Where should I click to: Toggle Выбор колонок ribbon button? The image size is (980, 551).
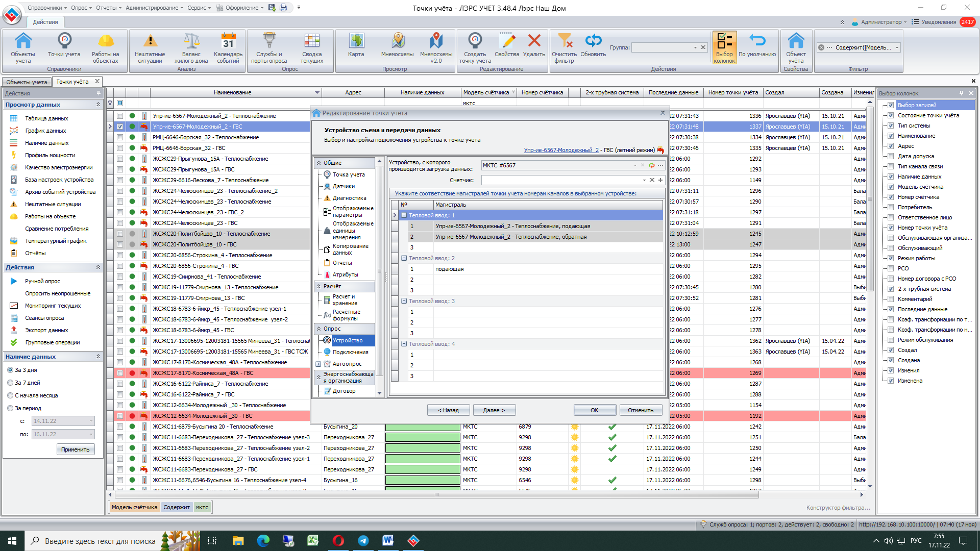(x=724, y=47)
